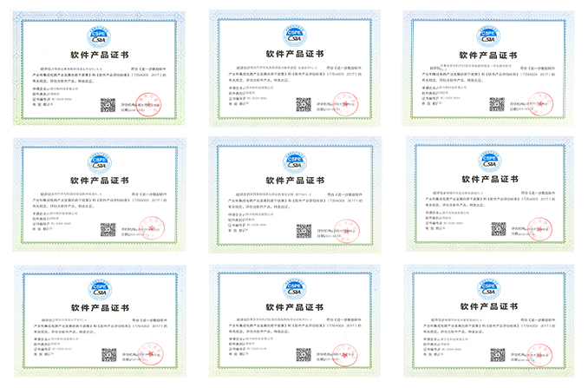
Task: Click the 软件产品证书 title on the middle-right certificate
Action: [x=490, y=181]
